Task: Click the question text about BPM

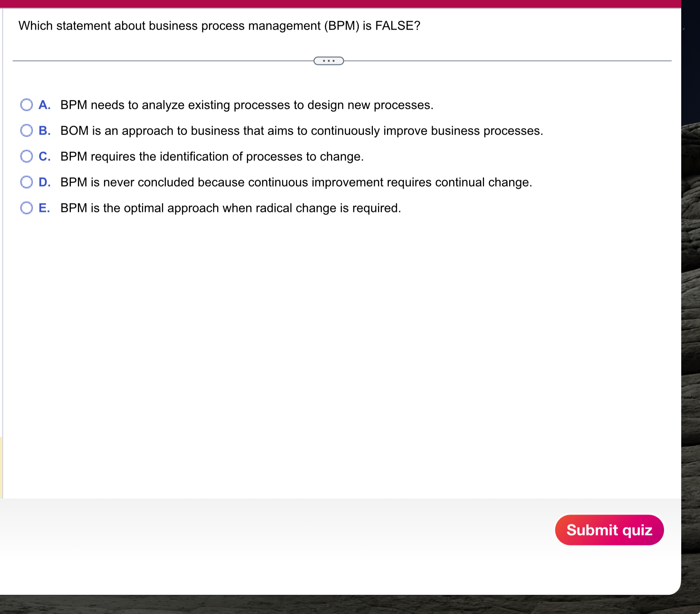Action: click(219, 26)
